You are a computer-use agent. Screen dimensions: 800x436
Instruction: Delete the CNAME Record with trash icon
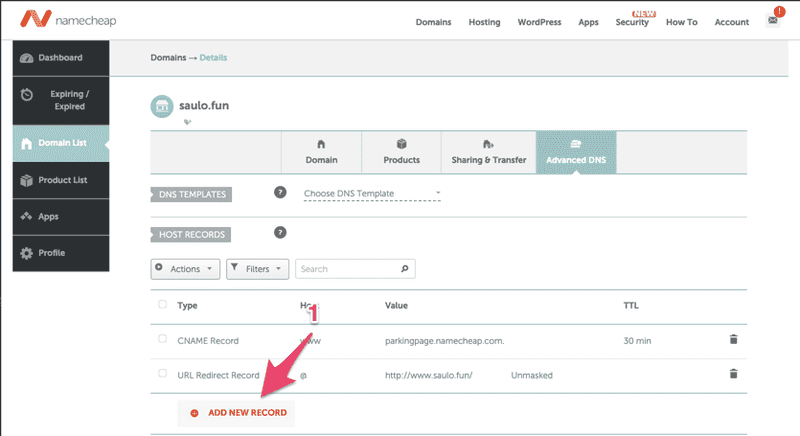click(733, 339)
